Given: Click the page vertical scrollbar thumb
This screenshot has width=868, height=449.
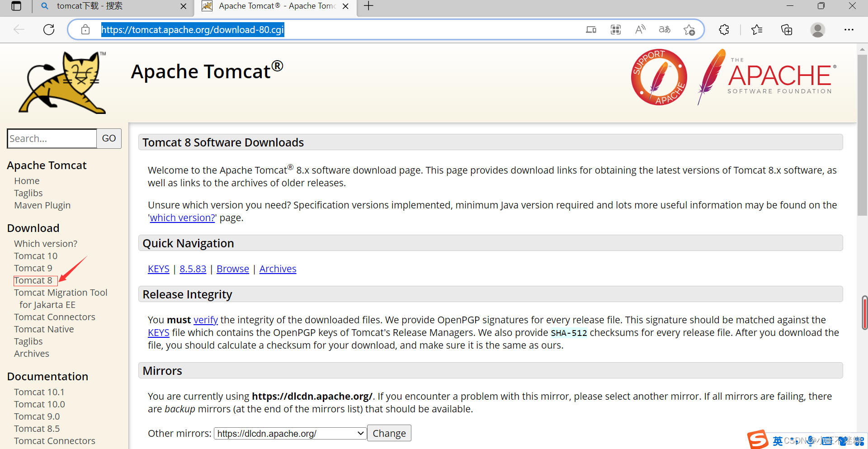Looking at the screenshot, I should [x=862, y=135].
